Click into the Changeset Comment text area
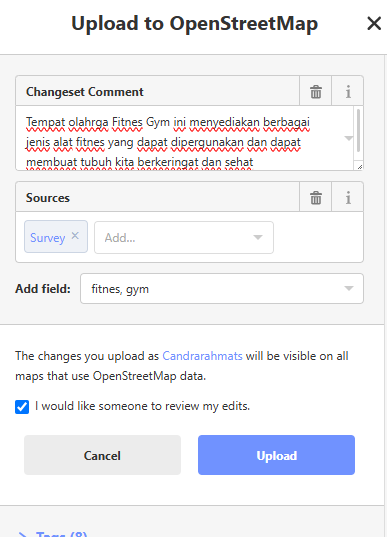 tap(185, 138)
